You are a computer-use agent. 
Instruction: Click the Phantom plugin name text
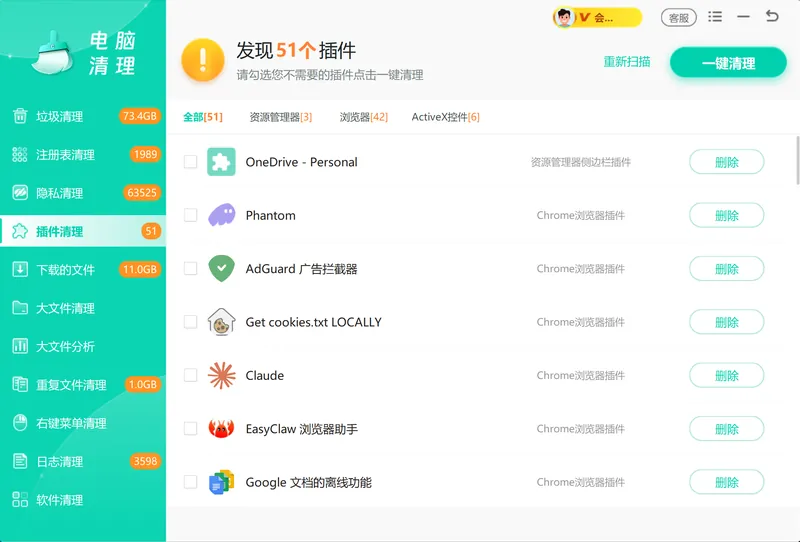[270, 215]
